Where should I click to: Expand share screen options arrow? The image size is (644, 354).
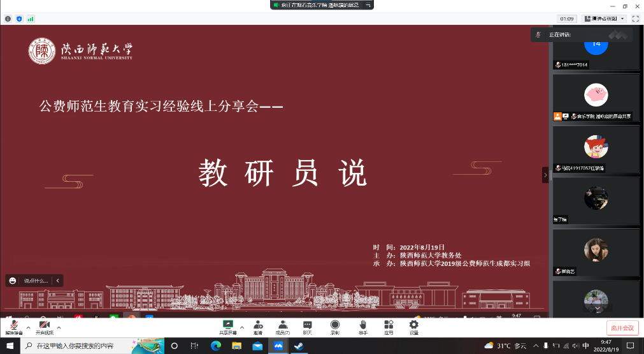[242, 328]
